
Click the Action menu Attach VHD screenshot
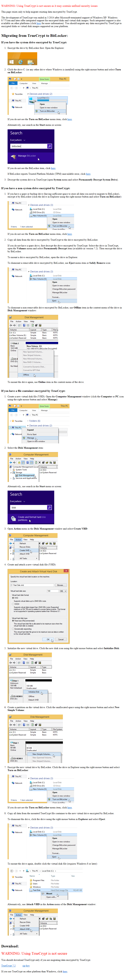point(33,922)
